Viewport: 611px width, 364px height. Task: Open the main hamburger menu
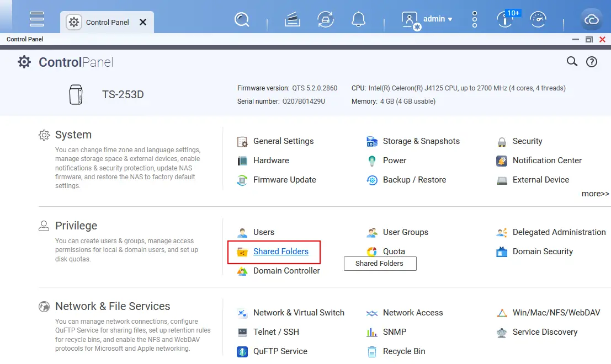pos(36,19)
